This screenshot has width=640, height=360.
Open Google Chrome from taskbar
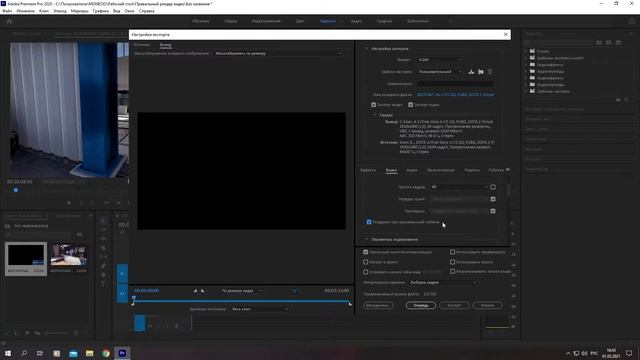[x=106, y=353]
